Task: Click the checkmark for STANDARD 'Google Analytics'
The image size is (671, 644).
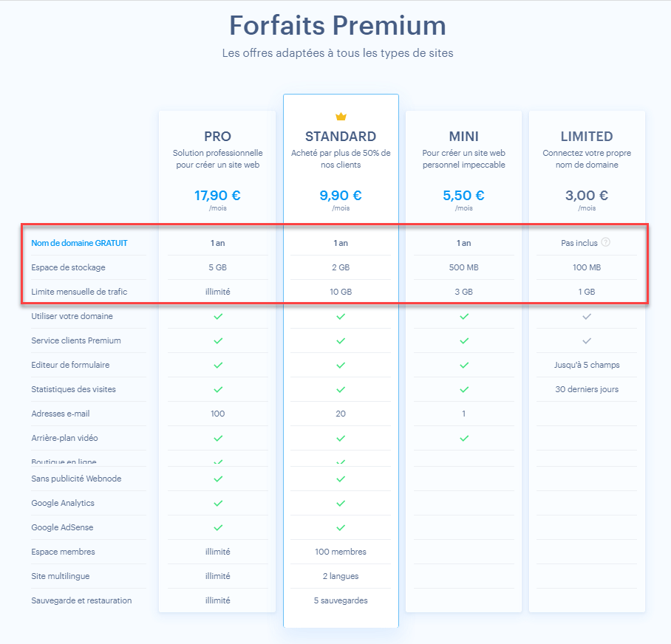Action: point(340,503)
